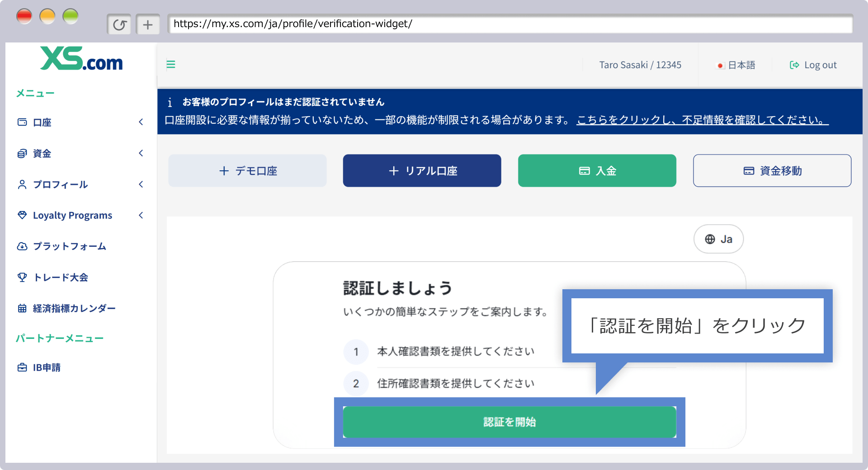Click the トレード大会 trophy icon
The height and width of the screenshot is (470, 868).
[22, 277]
